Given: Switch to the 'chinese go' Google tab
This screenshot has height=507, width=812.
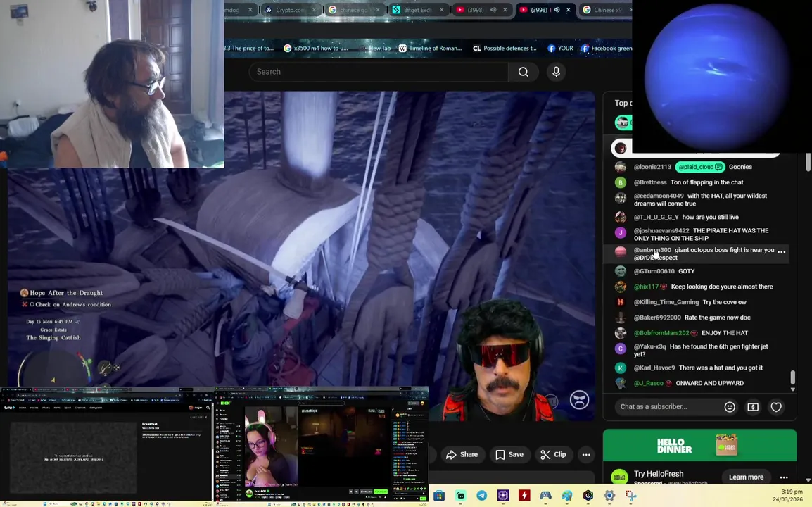Looking at the screenshot, I should pos(355,10).
